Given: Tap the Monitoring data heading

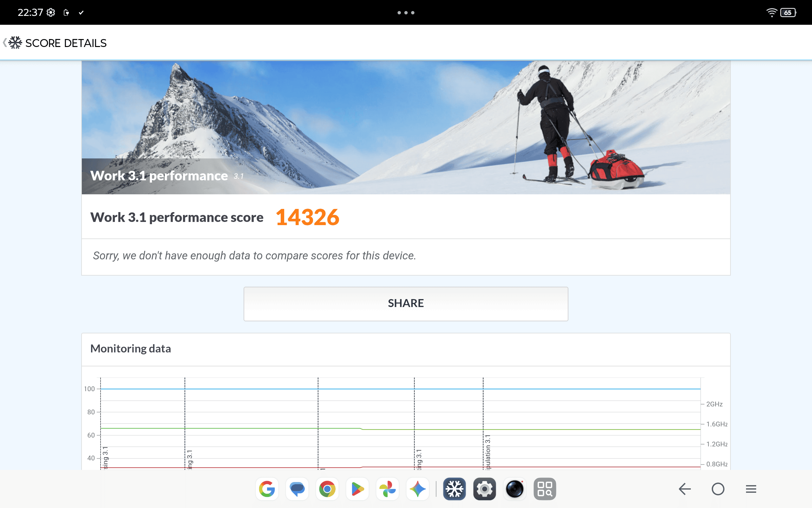Looking at the screenshot, I should (131, 348).
